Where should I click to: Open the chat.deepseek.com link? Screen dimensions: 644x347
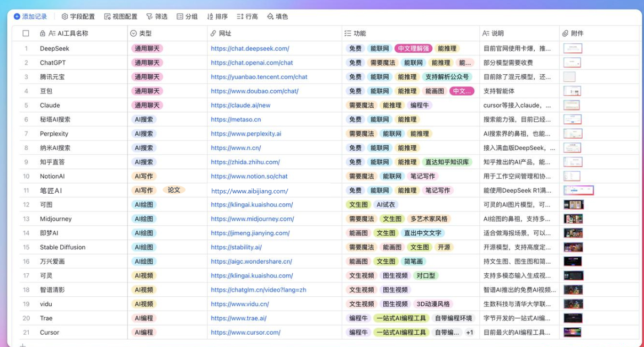pyautogui.click(x=250, y=49)
